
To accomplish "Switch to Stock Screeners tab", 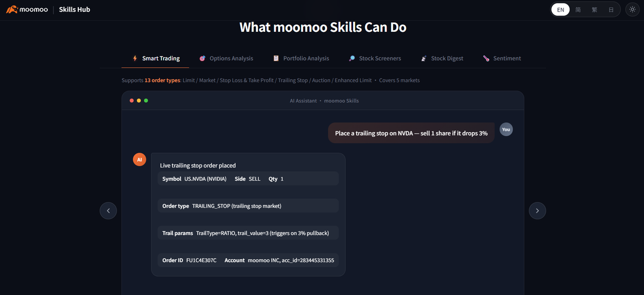I will pos(375,58).
